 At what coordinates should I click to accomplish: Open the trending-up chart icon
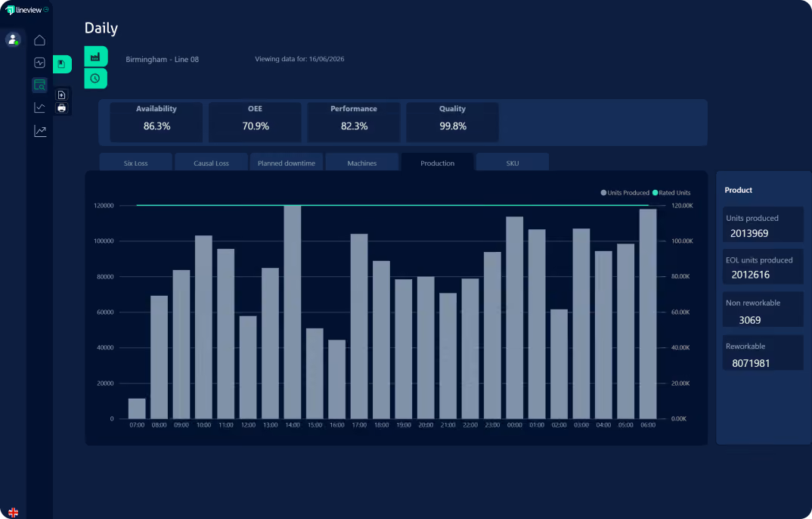pyautogui.click(x=39, y=131)
